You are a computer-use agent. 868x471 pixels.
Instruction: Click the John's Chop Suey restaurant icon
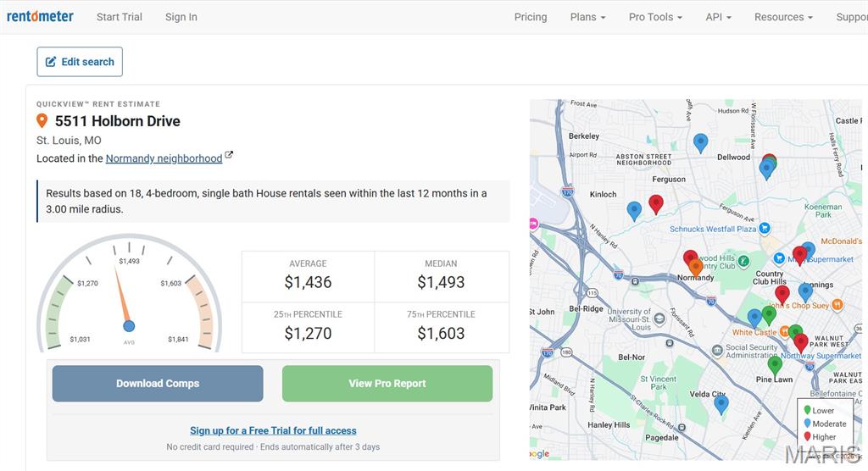coord(837,304)
